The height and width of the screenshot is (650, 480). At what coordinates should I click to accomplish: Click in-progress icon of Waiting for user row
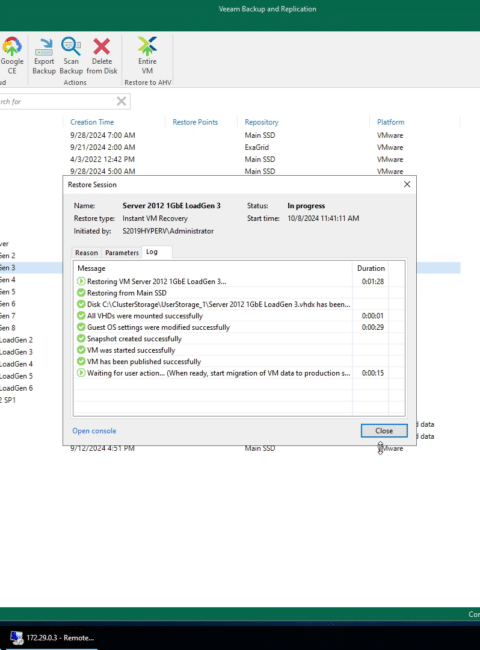coord(81,373)
